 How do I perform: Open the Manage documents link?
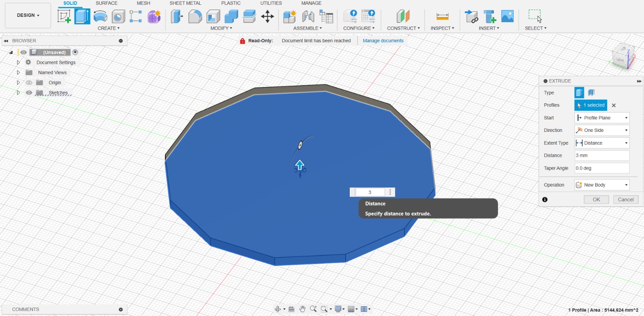[383, 41]
